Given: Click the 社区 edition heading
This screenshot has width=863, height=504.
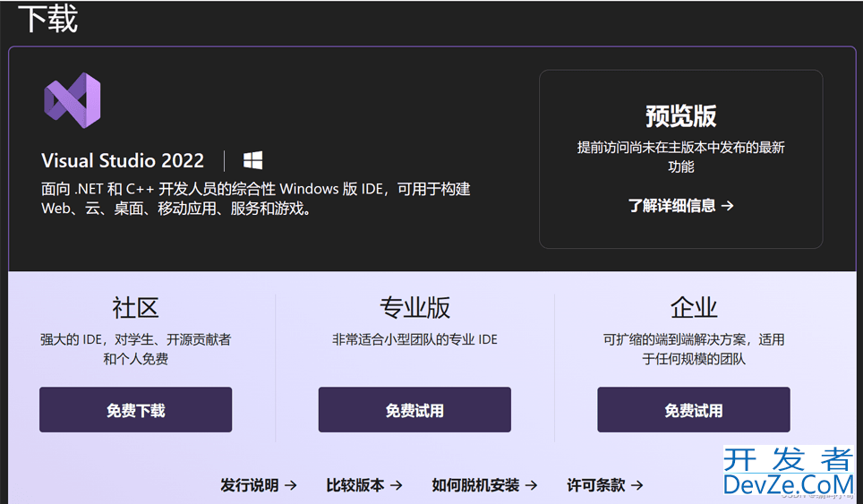Looking at the screenshot, I should click(135, 307).
